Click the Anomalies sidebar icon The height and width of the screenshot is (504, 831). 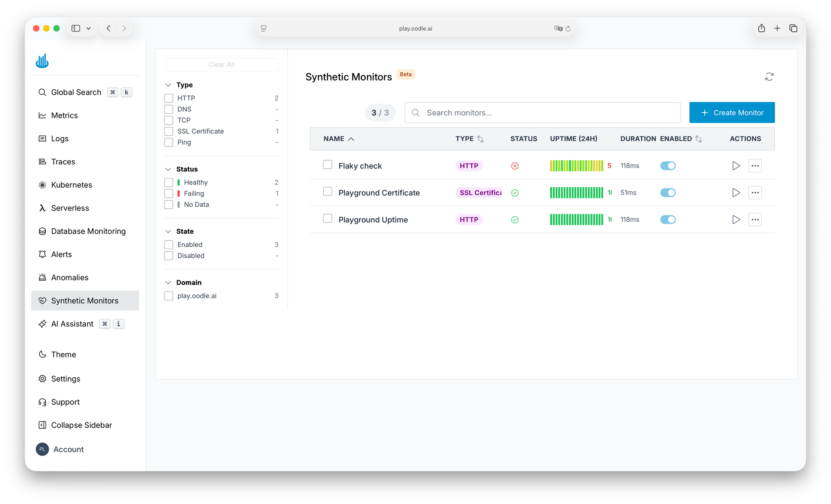(42, 277)
